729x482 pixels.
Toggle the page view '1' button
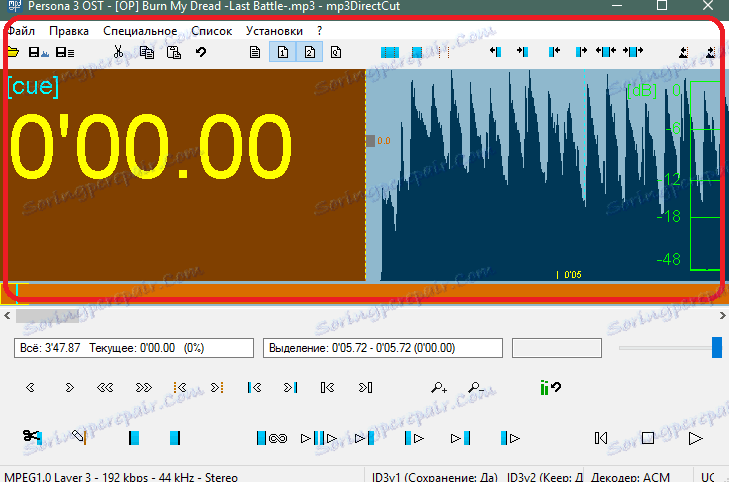(x=283, y=52)
